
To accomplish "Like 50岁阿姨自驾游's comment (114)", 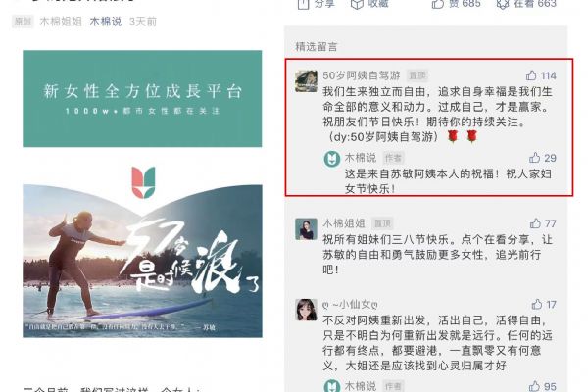I will [531, 75].
